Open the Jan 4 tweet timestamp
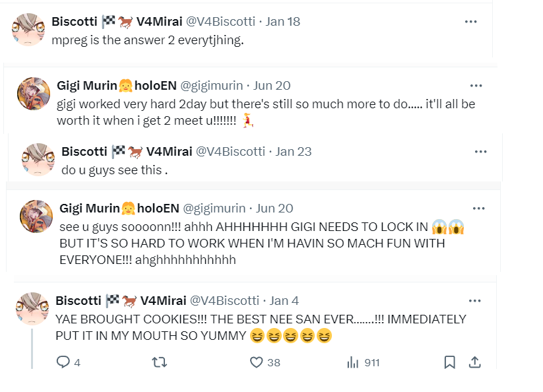The width and height of the screenshot is (543, 392). (x=284, y=300)
